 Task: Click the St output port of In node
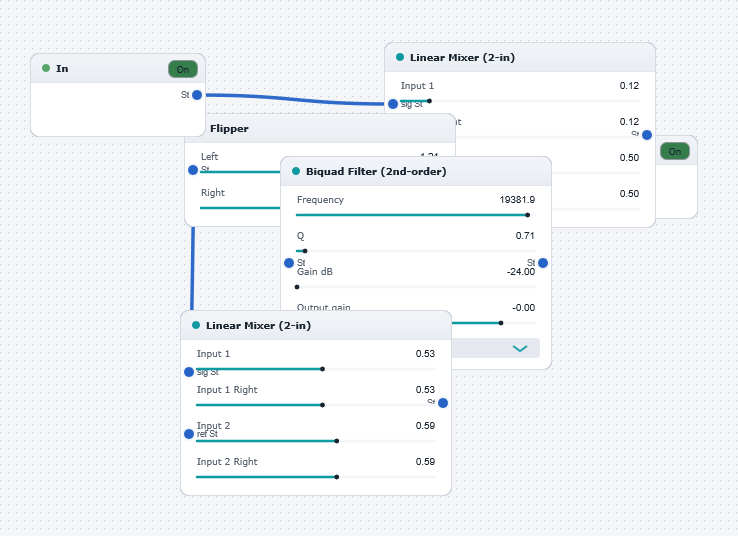(x=197, y=95)
